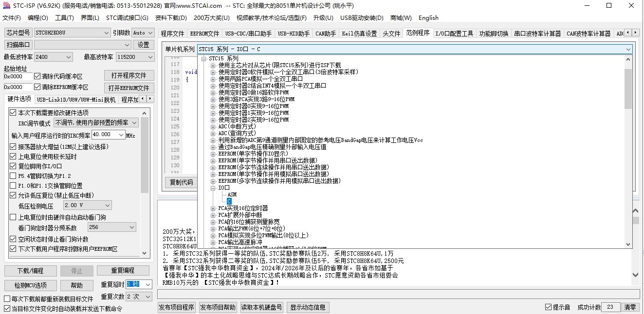The height and width of the screenshot is (314, 644).
Task: Click the 重复编程 button
Action: click(123, 271)
